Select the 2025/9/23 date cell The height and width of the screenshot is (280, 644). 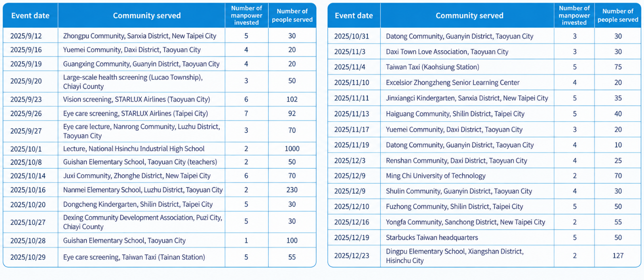[x=26, y=99]
